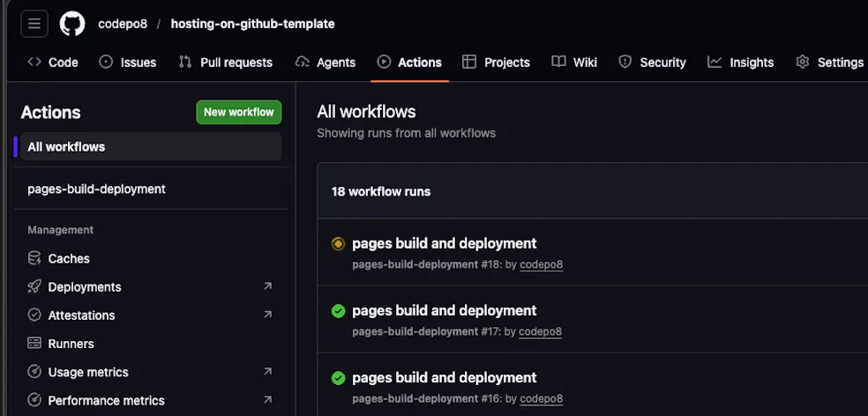Image resolution: width=868 pixels, height=416 pixels.
Task: Click the Settings gear icon
Action: pyautogui.click(x=803, y=62)
